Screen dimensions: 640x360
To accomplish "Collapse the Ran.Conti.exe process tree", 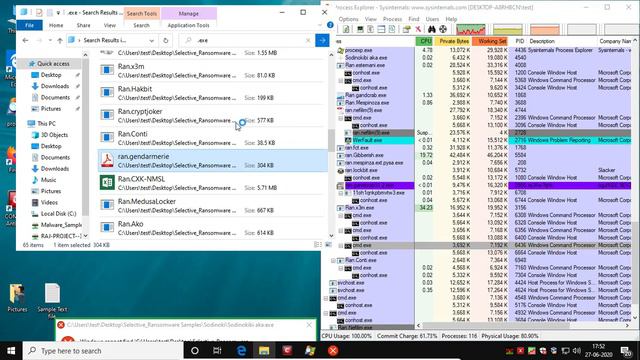I will [x=333, y=260].
